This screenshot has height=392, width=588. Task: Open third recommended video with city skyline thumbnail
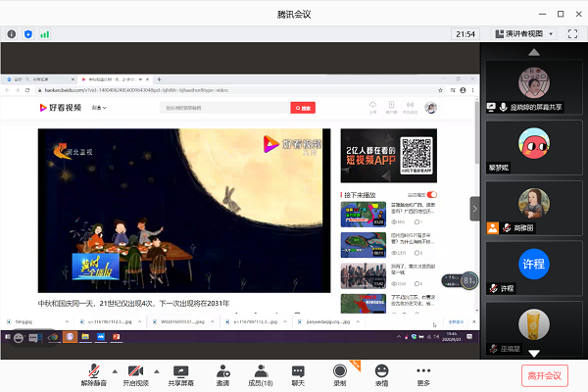pos(364,275)
